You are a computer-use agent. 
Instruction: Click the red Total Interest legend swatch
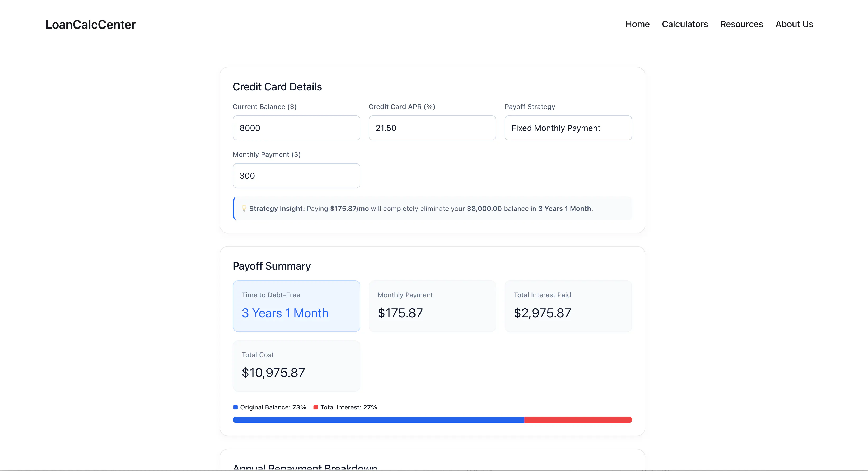pyautogui.click(x=315, y=407)
